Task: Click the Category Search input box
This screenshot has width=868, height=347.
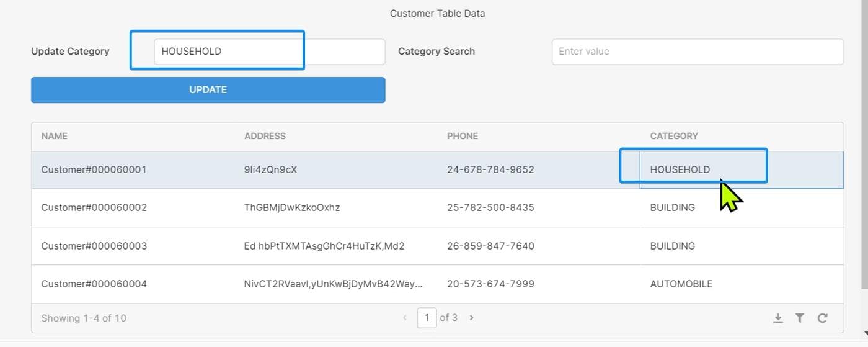Action: click(x=697, y=52)
